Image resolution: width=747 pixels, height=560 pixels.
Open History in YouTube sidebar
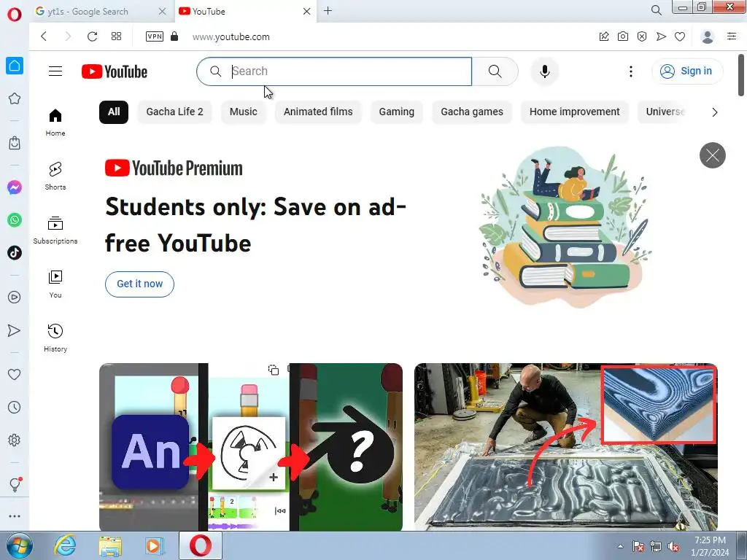tap(55, 338)
